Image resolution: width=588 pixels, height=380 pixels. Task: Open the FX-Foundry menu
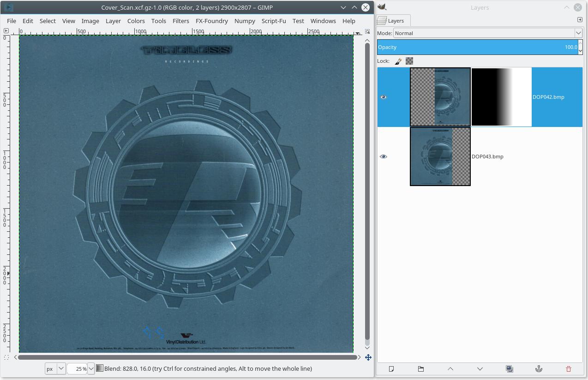coord(211,21)
